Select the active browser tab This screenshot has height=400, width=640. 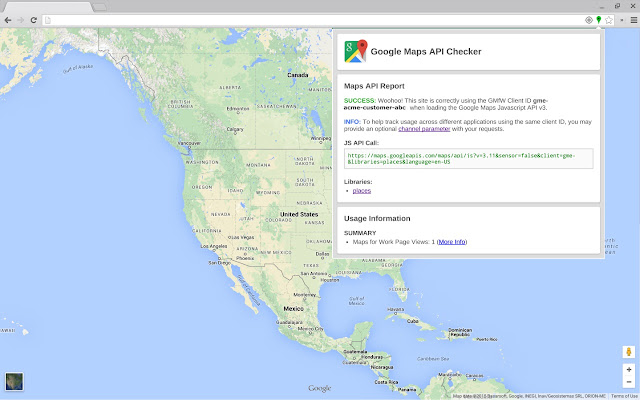(x=48, y=7)
